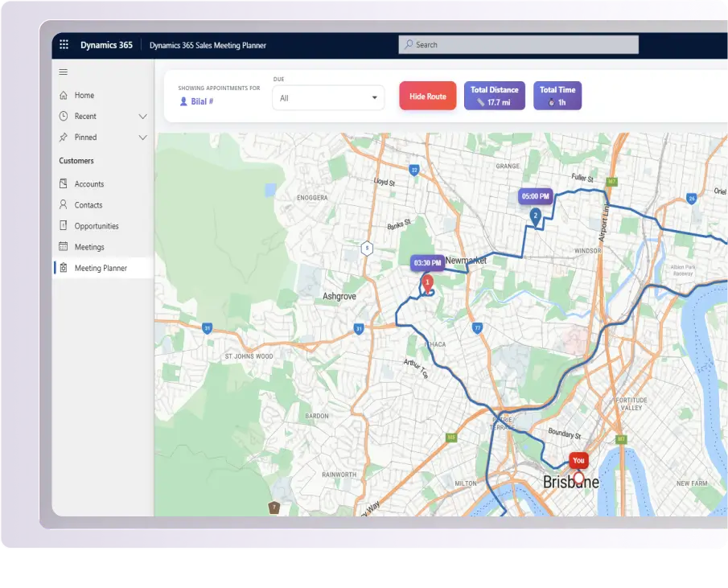Click the Dynamics 365 title link

click(106, 45)
